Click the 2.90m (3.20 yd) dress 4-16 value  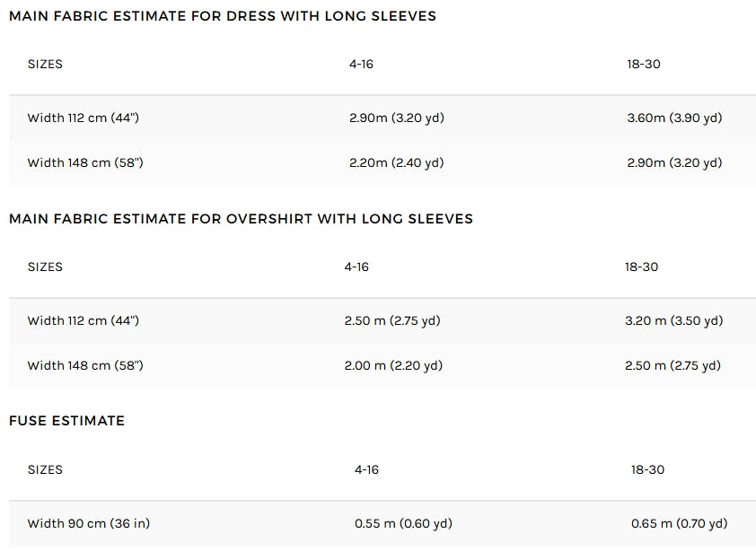pos(396,118)
